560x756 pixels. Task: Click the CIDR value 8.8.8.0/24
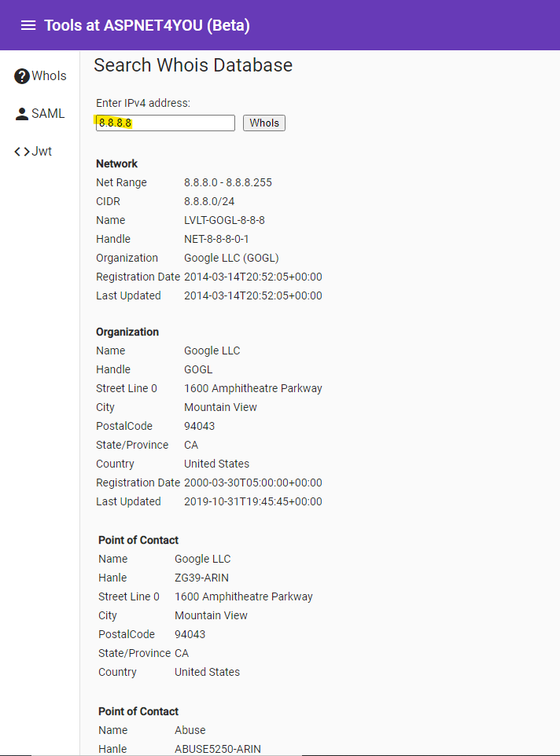pos(209,201)
